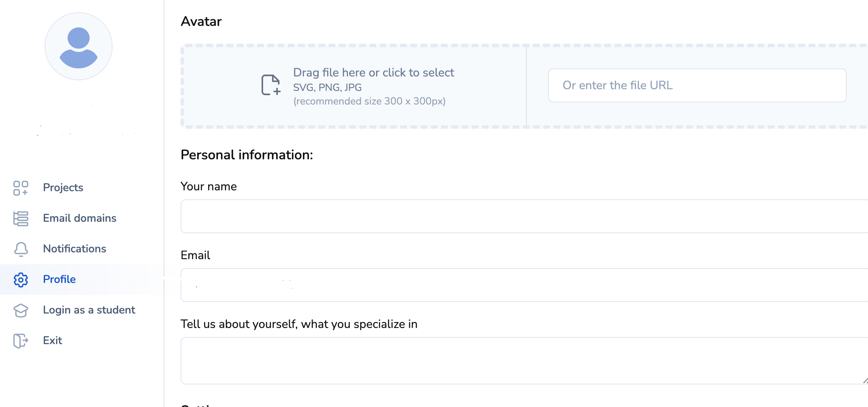Viewport: 868px width, 407px height.
Task: Click into the Your name field
Action: coord(523,216)
